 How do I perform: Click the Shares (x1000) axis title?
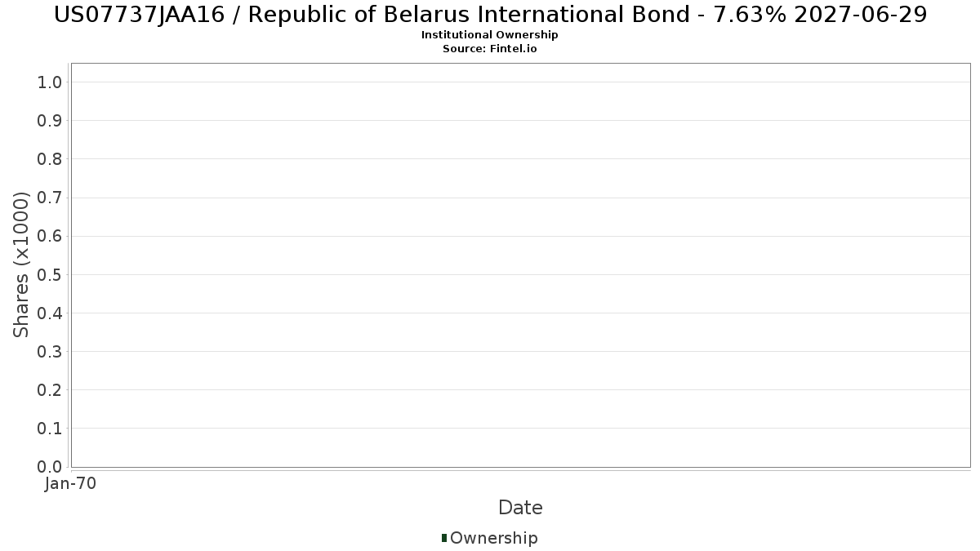pos(21,264)
